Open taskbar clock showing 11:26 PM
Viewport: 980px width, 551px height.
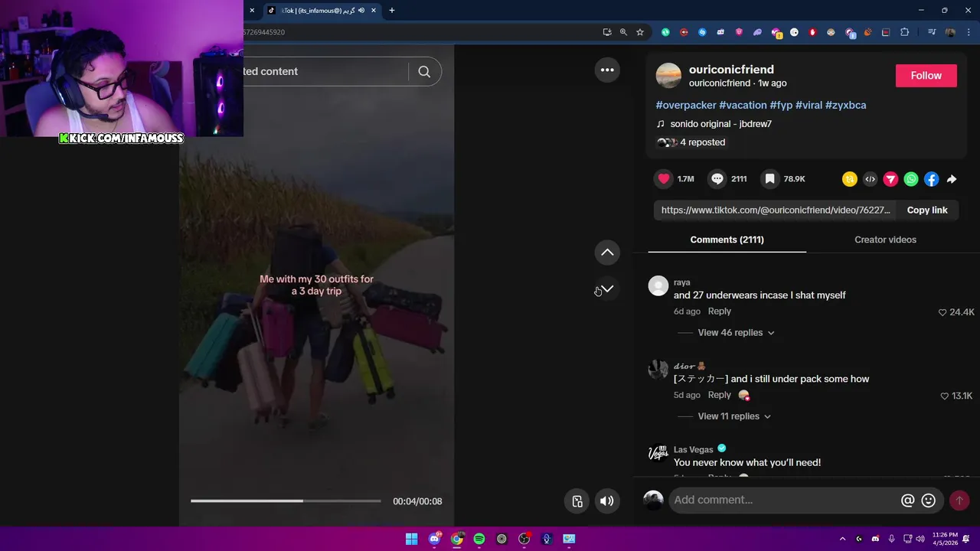coord(945,539)
